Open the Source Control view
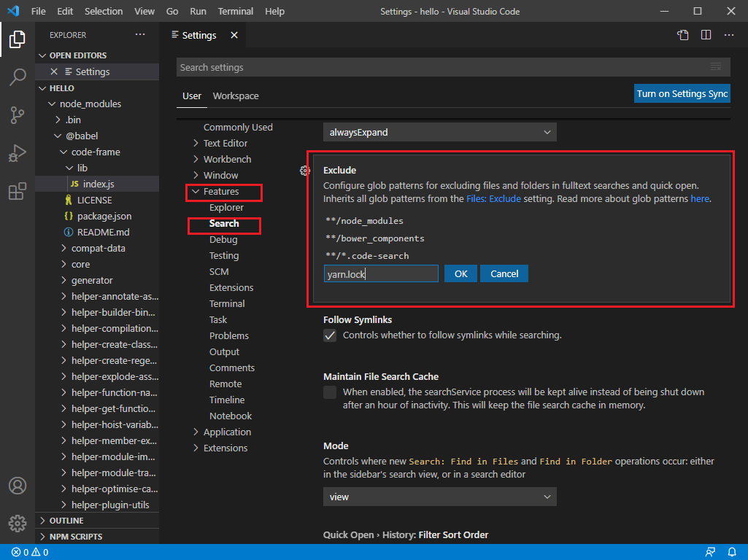Screen dimensions: 748x560 pyautogui.click(x=18, y=115)
